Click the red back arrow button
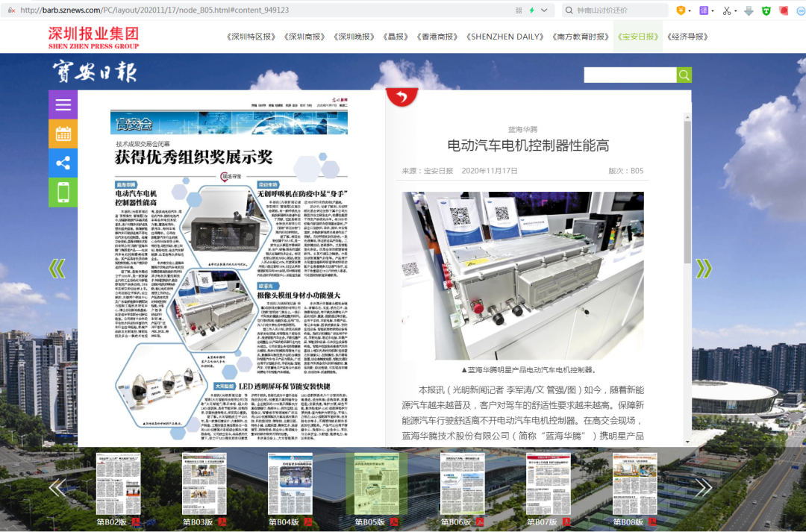The width and height of the screenshot is (806, 532). (402, 97)
